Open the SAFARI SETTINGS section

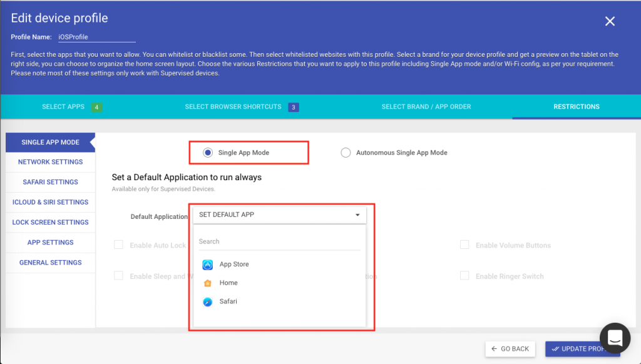tap(50, 182)
